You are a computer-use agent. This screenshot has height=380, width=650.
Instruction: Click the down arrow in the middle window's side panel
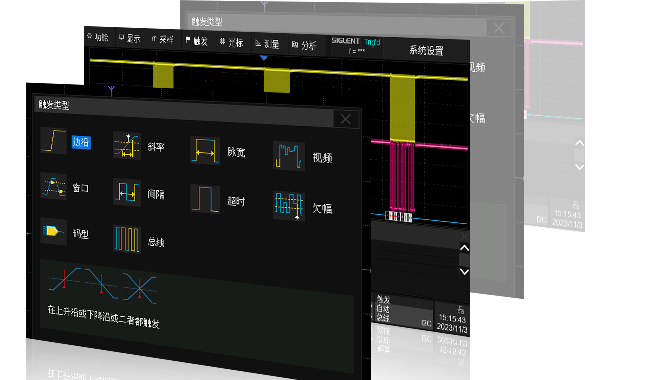tap(464, 272)
